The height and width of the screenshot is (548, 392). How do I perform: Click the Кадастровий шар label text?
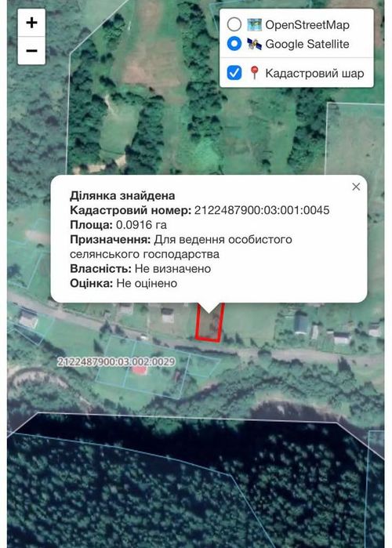[314, 74]
